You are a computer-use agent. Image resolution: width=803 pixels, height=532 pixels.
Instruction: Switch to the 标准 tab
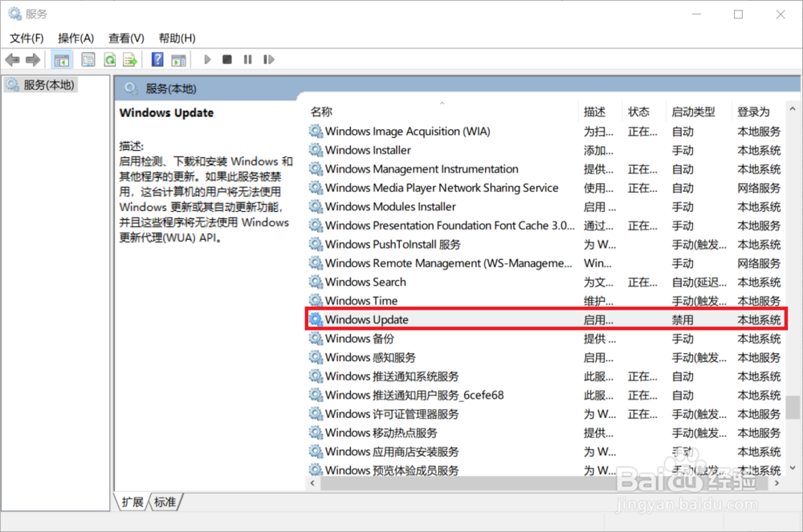click(x=165, y=502)
